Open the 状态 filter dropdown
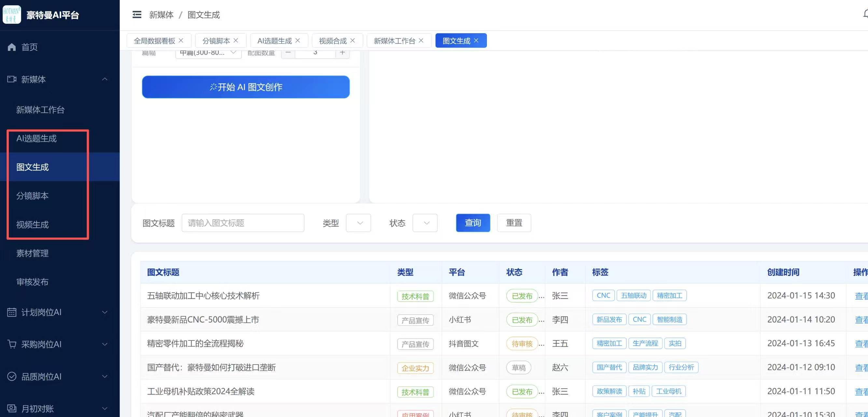This screenshot has width=868, height=417. pos(425,223)
